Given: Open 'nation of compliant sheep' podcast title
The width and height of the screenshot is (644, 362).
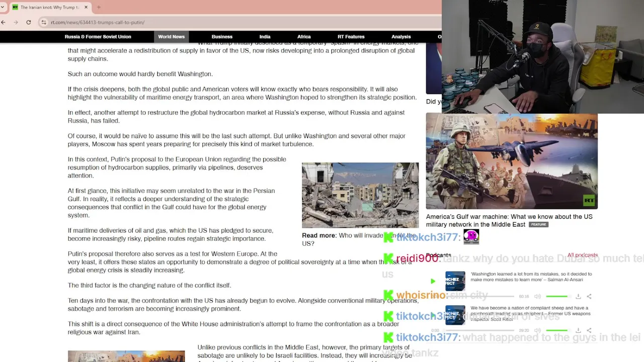Looking at the screenshot, I should click(530, 314).
